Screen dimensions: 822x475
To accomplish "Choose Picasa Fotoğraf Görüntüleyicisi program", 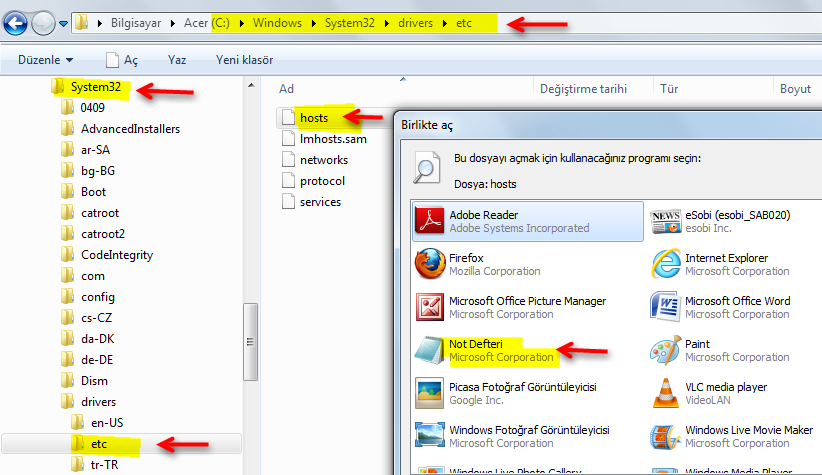I will pos(506,393).
